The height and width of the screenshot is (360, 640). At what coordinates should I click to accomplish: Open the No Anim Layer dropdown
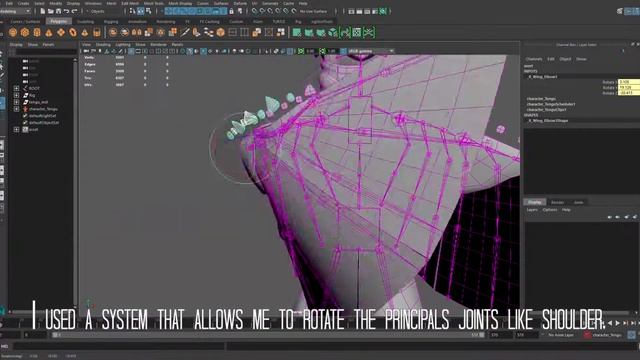pyautogui.click(x=562, y=335)
